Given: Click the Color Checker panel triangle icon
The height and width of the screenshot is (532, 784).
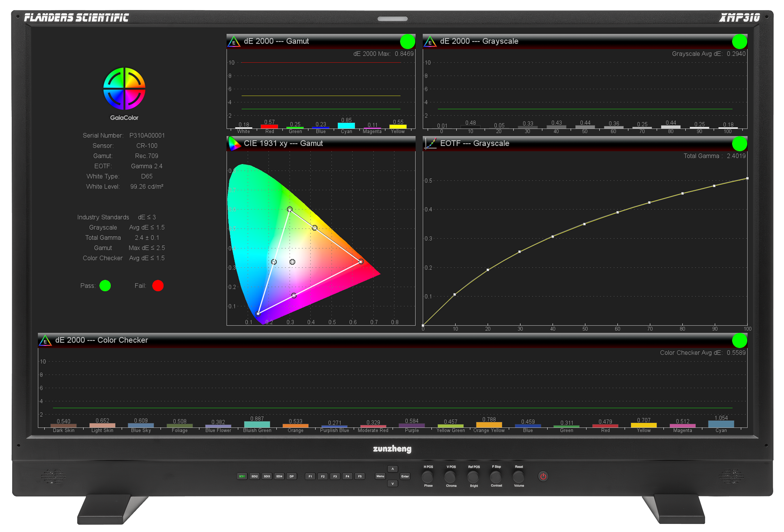Looking at the screenshot, I should tap(45, 340).
